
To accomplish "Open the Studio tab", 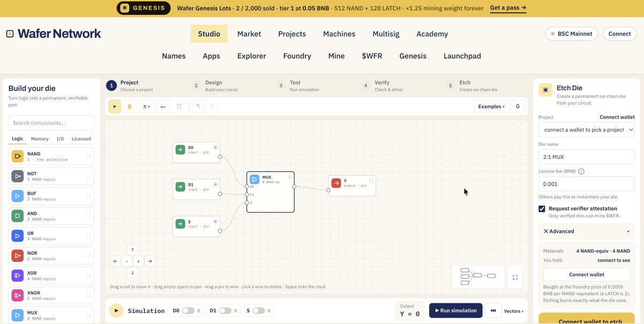I will point(209,34).
